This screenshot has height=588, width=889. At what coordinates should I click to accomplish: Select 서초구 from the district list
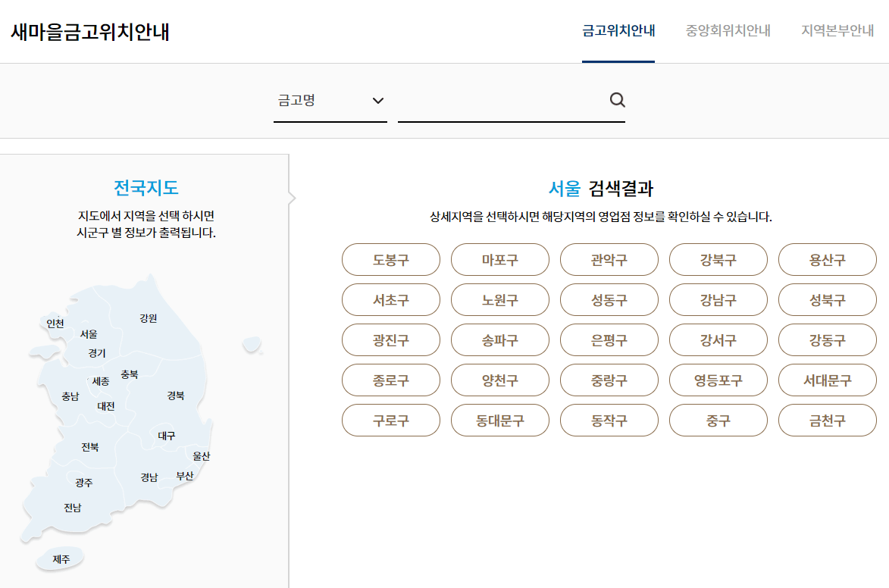click(x=391, y=299)
